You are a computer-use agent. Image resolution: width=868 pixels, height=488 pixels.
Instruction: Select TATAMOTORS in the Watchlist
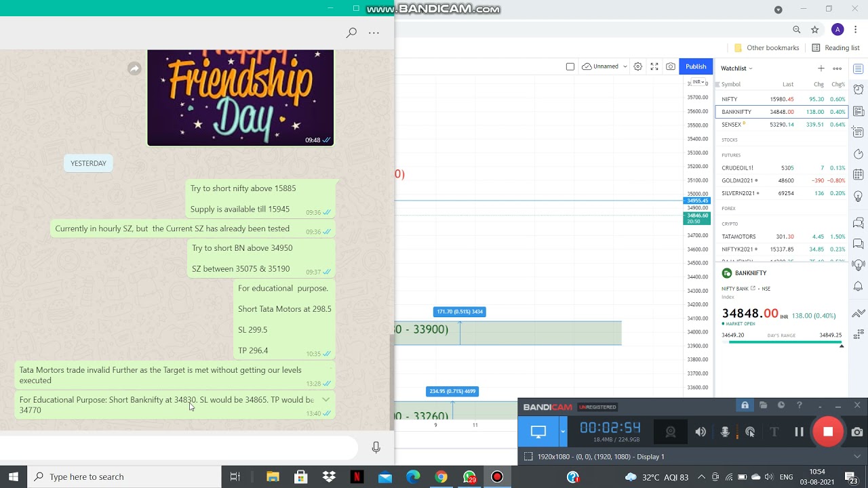click(x=781, y=237)
